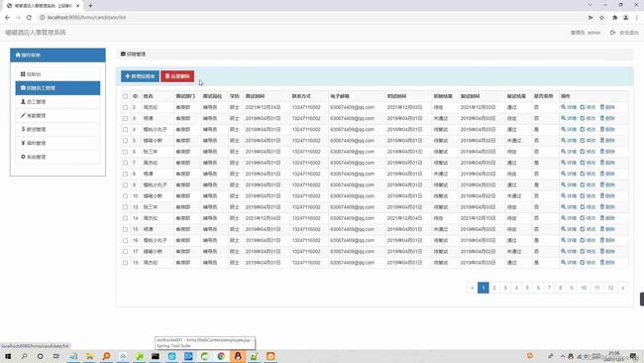Viewport: 644px width, 363px height.
Task: Go to pagination page 2
Action: 494,288
